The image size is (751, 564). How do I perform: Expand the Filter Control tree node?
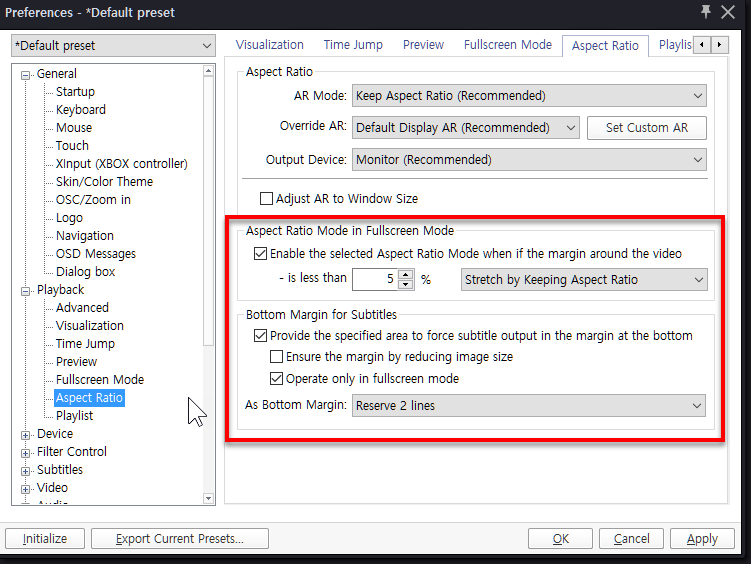[25, 453]
